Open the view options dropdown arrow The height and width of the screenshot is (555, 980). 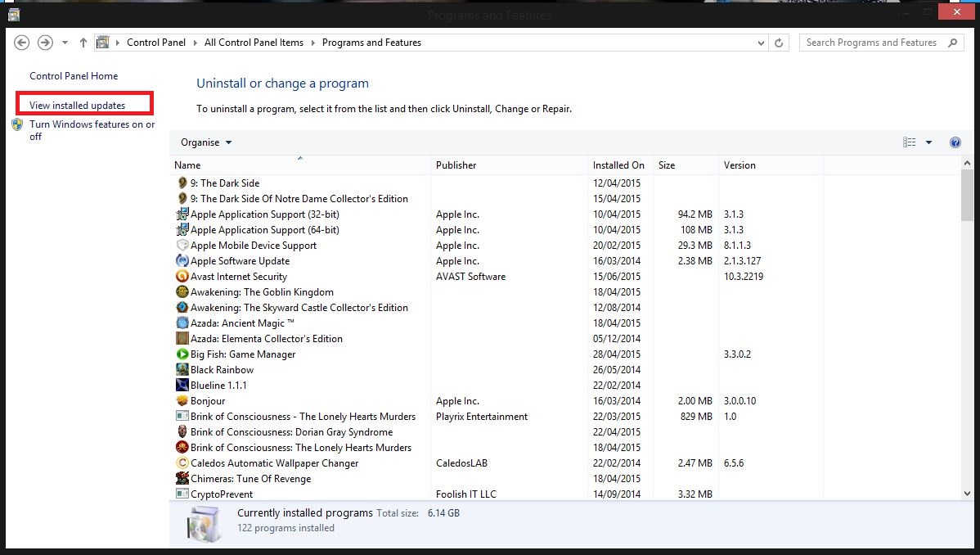click(x=928, y=142)
